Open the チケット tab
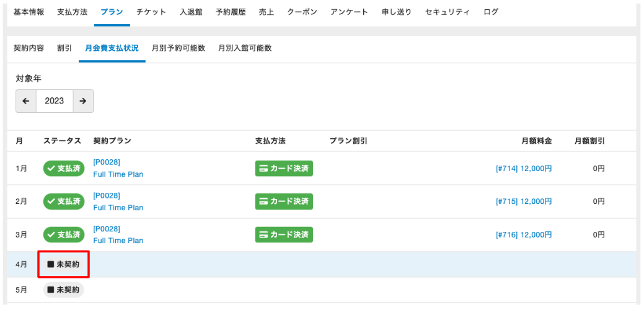The height and width of the screenshot is (310, 644). tap(151, 12)
